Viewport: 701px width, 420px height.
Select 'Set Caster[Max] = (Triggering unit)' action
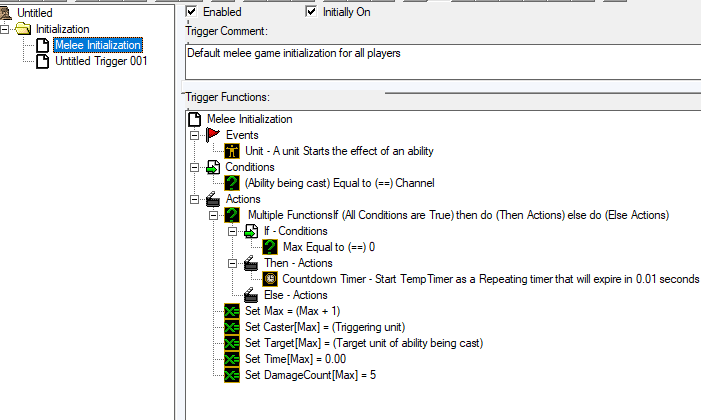[x=325, y=327]
